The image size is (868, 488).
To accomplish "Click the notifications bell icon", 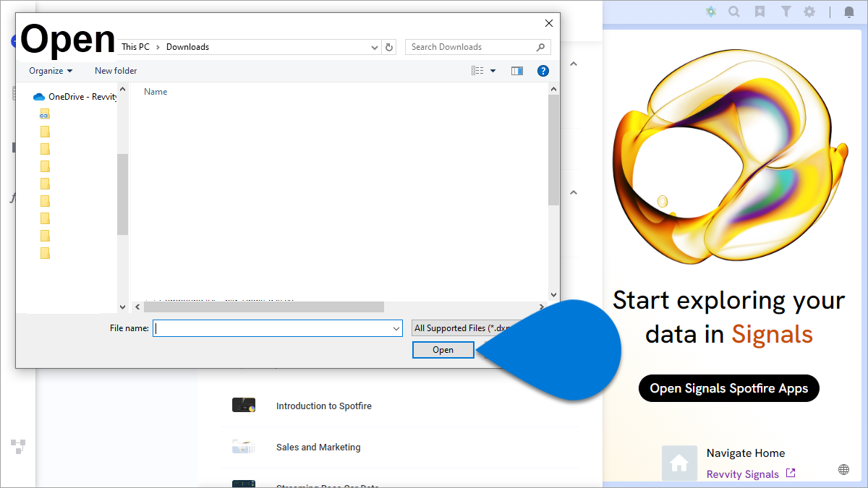I will tap(849, 12).
